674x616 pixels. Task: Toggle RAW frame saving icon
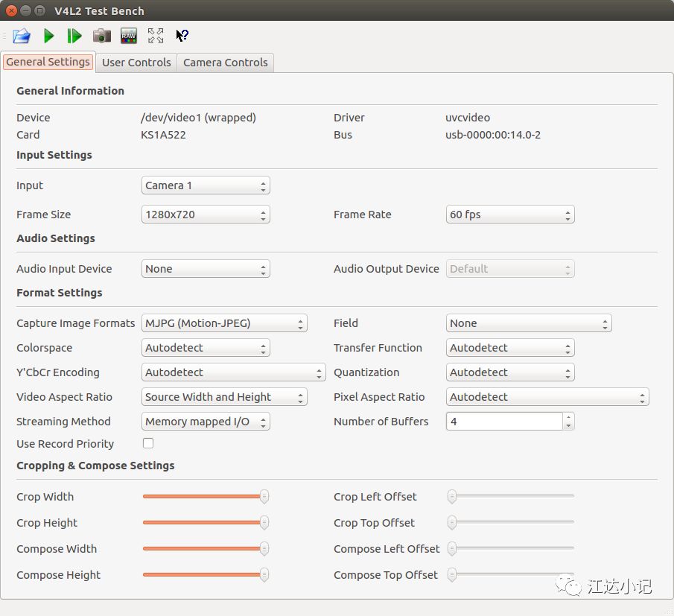(129, 36)
